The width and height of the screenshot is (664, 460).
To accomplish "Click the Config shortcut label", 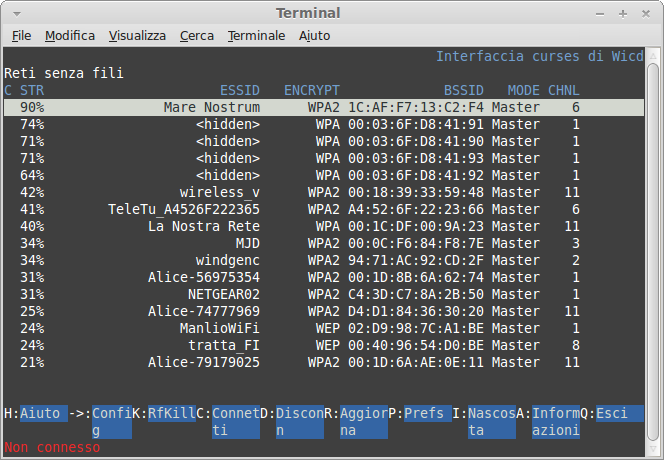I will click(111, 421).
